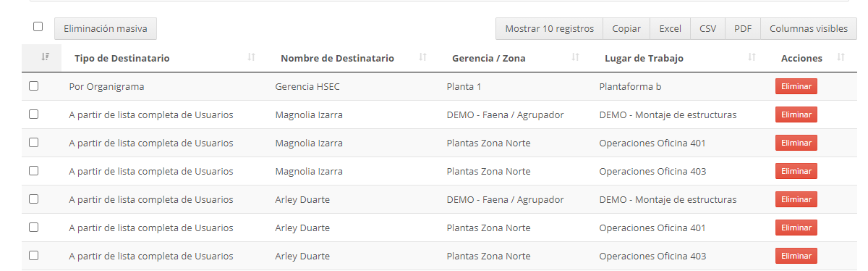Check the Gerencia HSEC row checkbox

[33, 86]
